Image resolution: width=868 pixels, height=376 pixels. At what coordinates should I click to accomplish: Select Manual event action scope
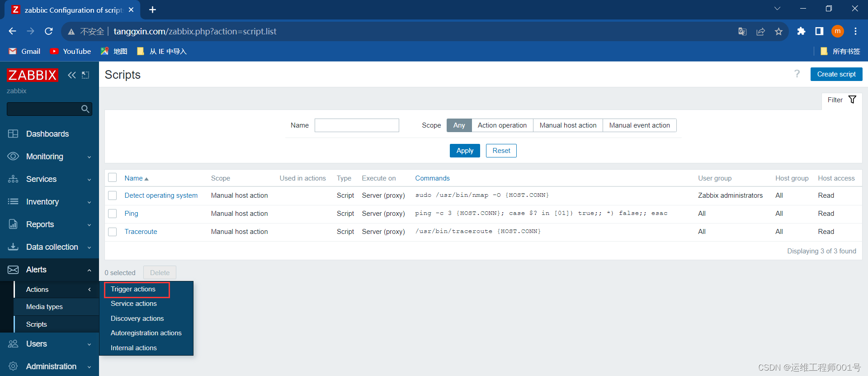[639, 125]
